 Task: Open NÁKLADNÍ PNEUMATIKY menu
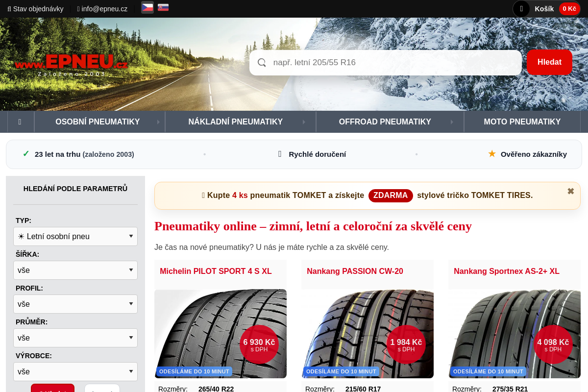click(236, 122)
